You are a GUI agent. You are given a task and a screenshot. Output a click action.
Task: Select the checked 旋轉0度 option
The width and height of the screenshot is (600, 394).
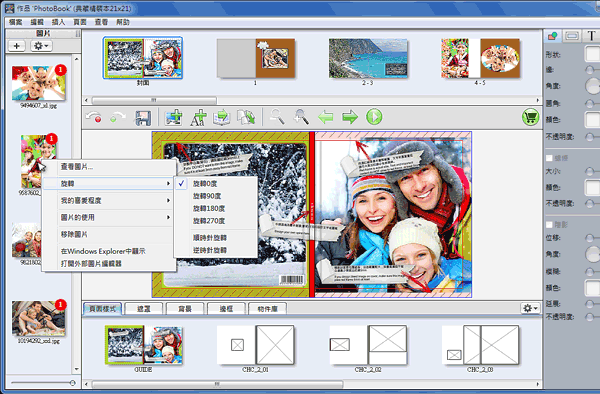tap(215, 184)
